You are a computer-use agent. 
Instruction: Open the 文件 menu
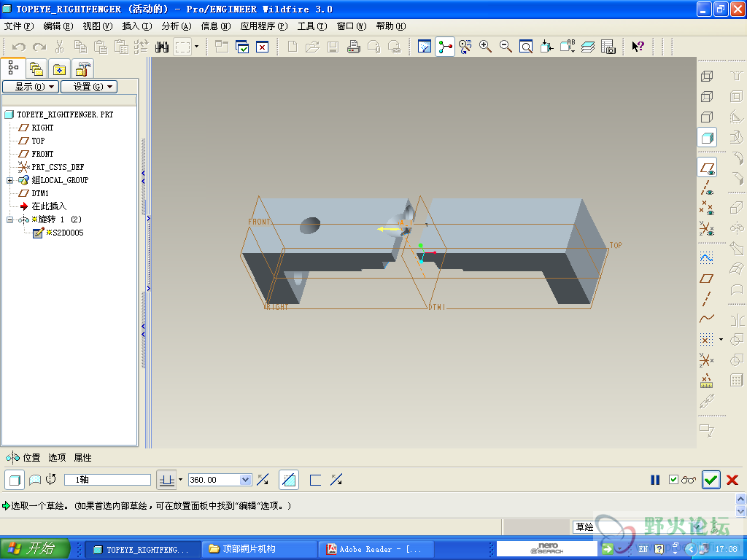pos(19,26)
